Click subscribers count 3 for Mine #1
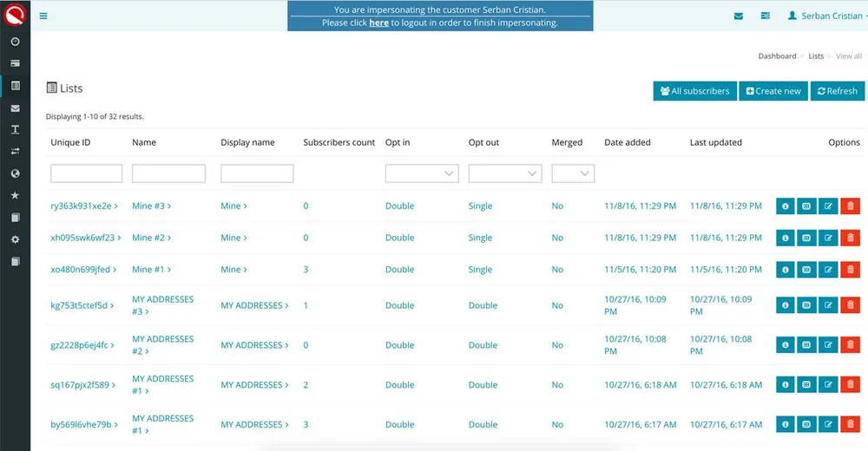This screenshot has width=868, height=451. coord(306,270)
